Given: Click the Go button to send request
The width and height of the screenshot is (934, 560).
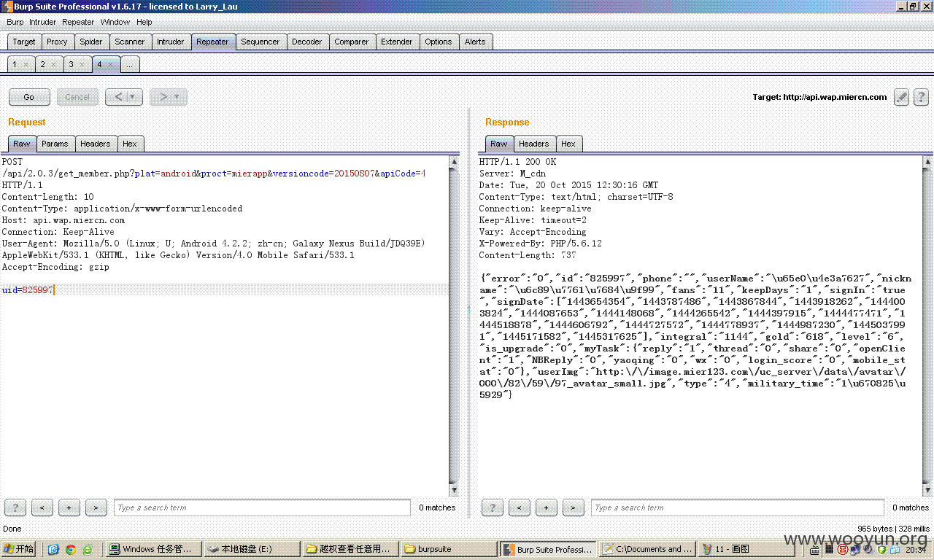Looking at the screenshot, I should (x=29, y=97).
